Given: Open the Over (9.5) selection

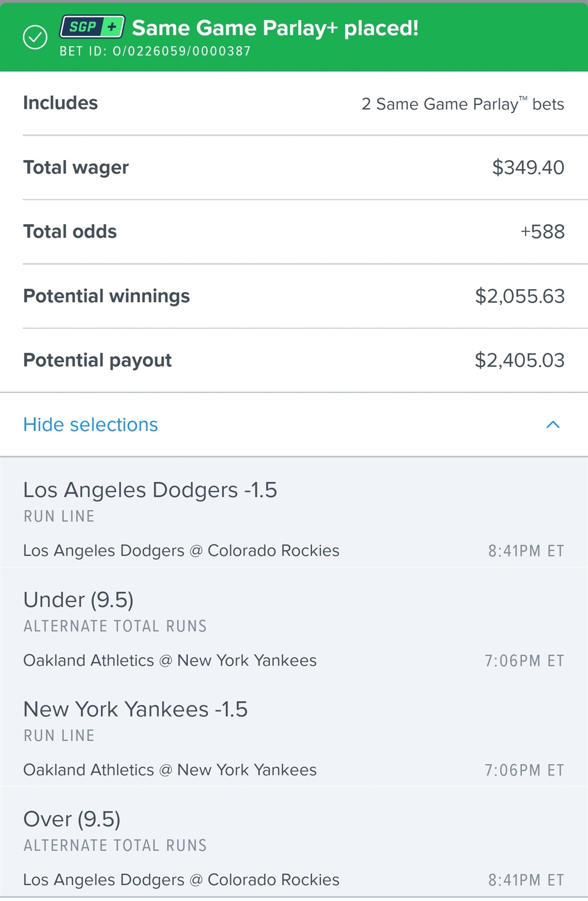Looking at the screenshot, I should coord(72,819).
